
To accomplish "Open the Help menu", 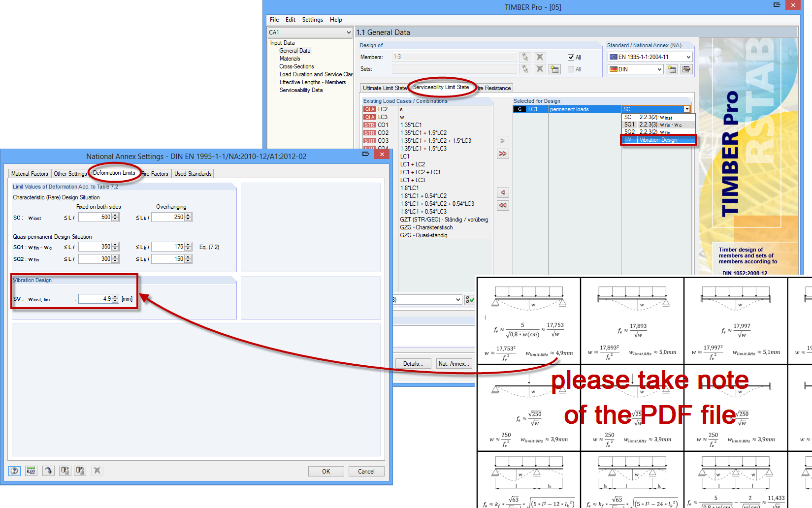I will tap(336, 20).
